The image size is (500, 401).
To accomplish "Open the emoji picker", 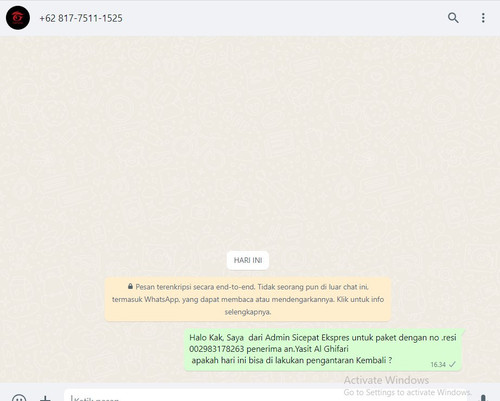I will pos(19,398).
